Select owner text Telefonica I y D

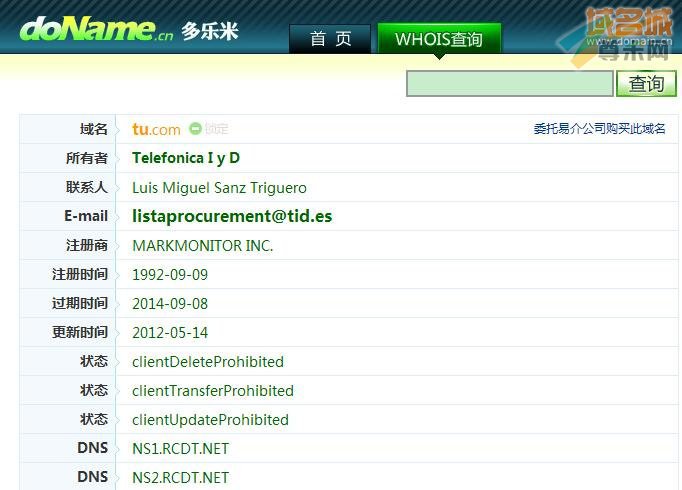tap(186, 158)
